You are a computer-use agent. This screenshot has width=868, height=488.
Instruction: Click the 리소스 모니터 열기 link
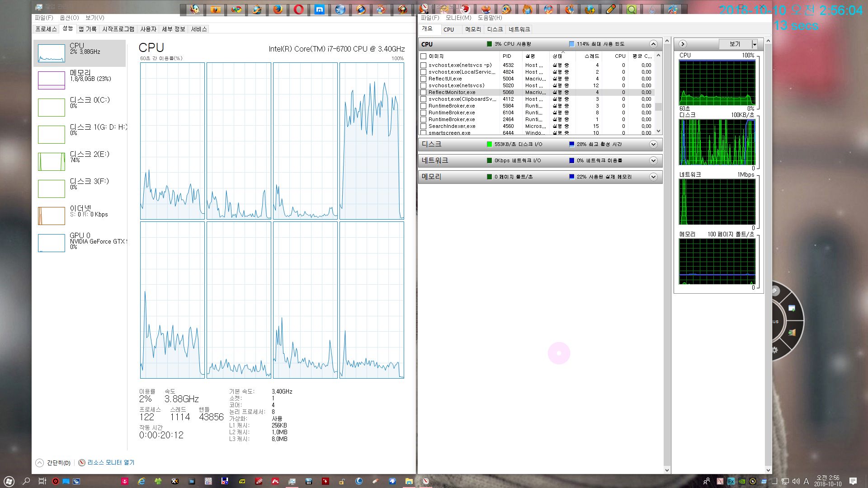(x=111, y=463)
